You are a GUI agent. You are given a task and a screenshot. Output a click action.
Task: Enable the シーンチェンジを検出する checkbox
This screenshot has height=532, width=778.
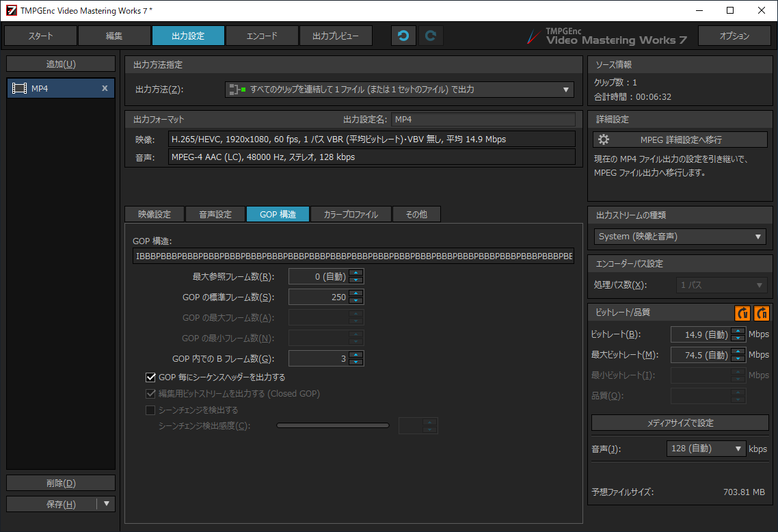click(151, 410)
